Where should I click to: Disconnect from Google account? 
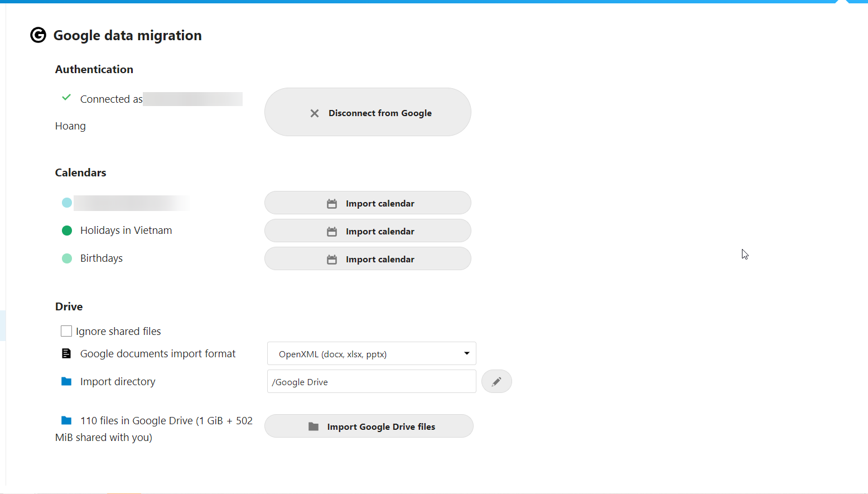(368, 112)
